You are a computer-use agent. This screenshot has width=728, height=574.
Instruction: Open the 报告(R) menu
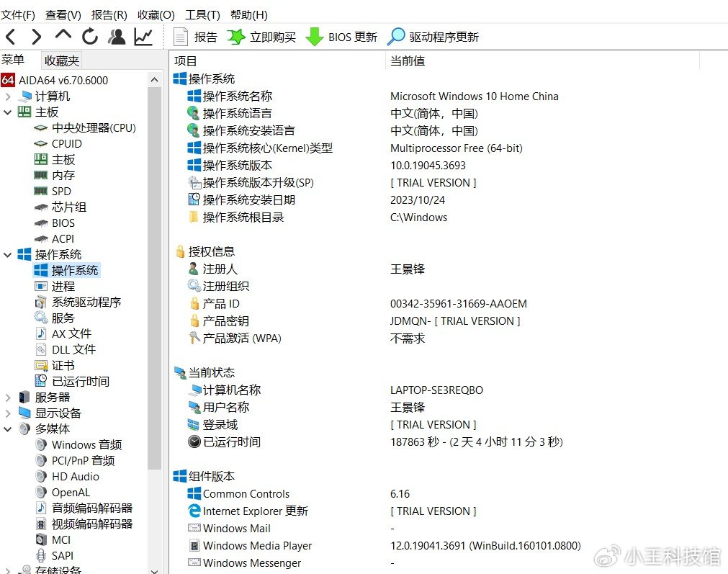[x=109, y=15]
